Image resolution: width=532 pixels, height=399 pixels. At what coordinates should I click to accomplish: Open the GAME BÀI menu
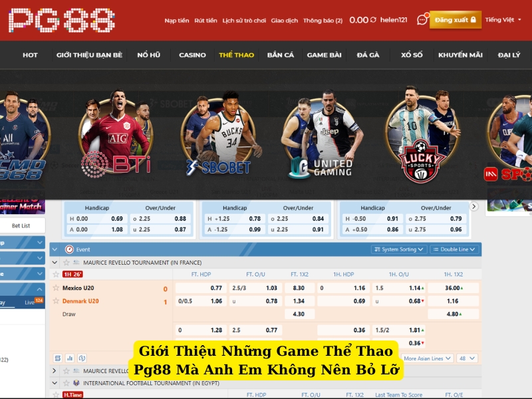point(324,55)
